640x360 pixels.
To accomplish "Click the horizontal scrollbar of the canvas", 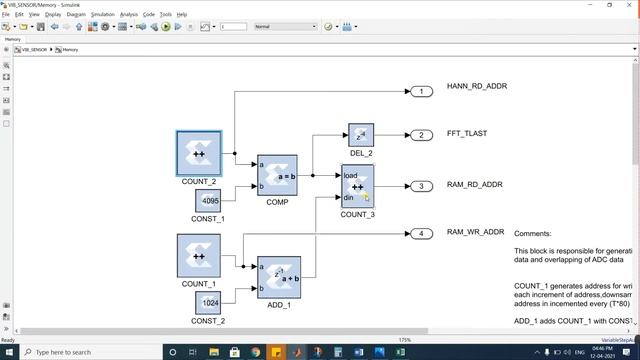I will (224, 331).
